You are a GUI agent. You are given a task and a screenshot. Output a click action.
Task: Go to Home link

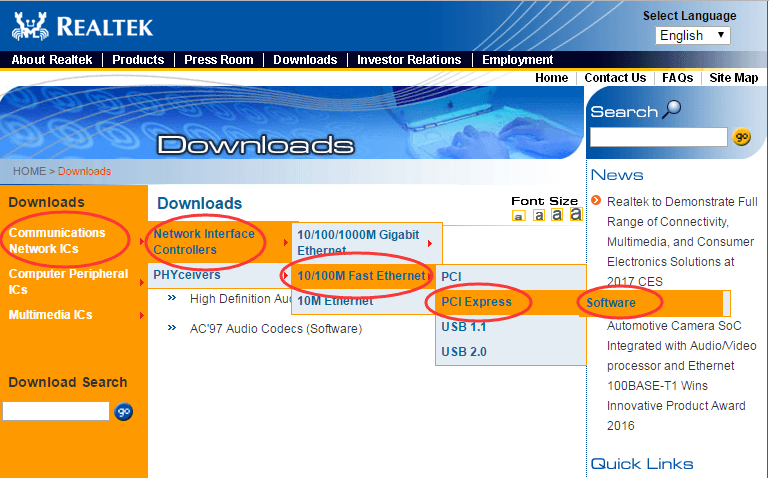coord(551,78)
